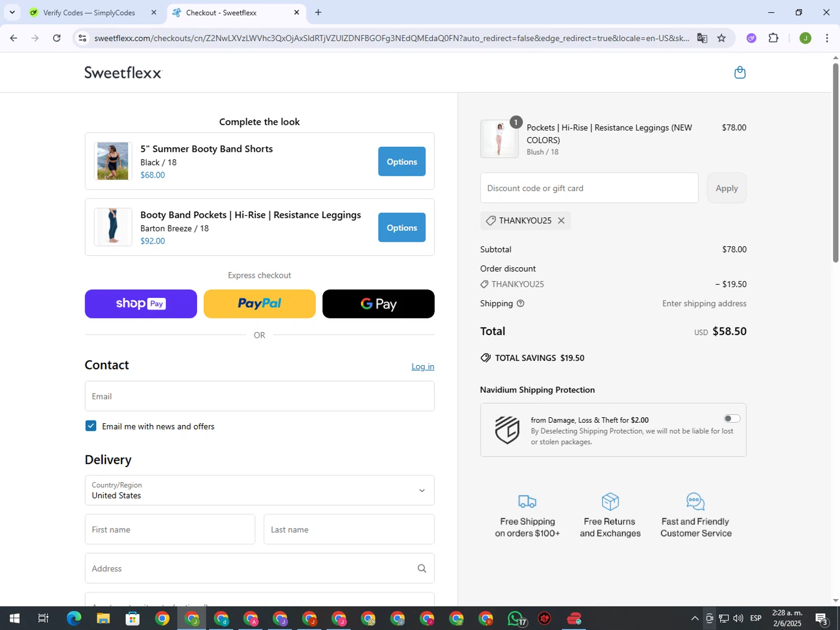Bookmark this page with star icon
This screenshot has height=630, width=840.
click(721, 38)
